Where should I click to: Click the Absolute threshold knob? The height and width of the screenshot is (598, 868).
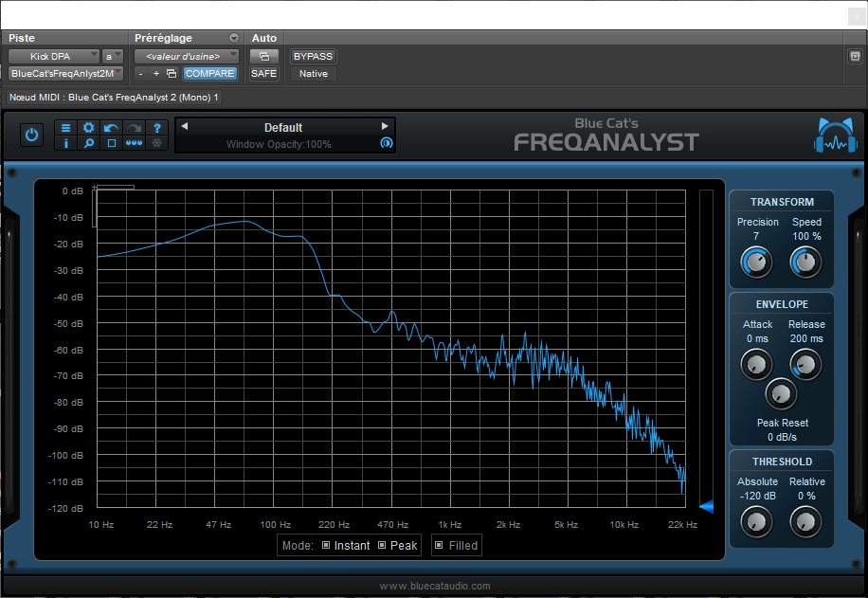tap(756, 521)
